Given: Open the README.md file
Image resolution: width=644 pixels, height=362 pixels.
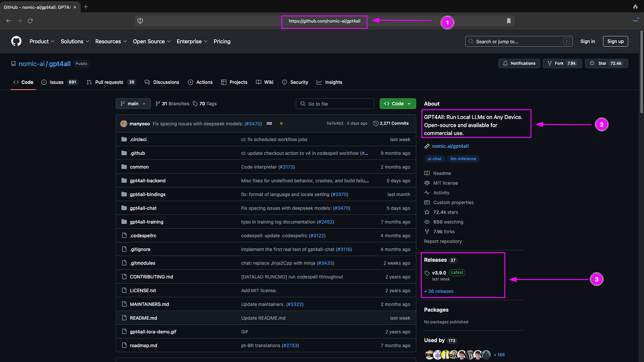Looking at the screenshot, I should 144,318.
